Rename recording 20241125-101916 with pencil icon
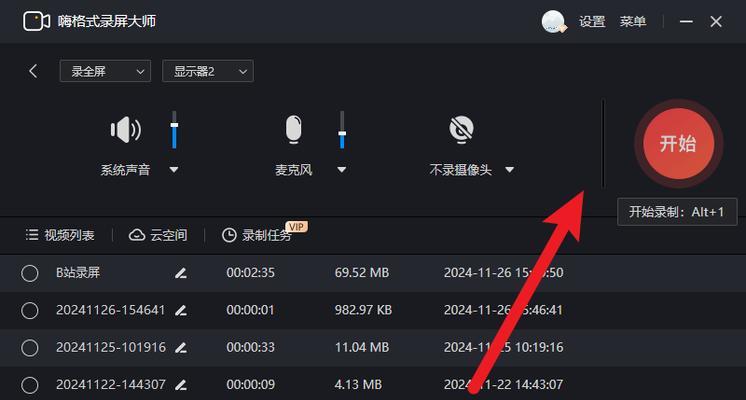Viewport: 746px width, 400px height. point(181,348)
